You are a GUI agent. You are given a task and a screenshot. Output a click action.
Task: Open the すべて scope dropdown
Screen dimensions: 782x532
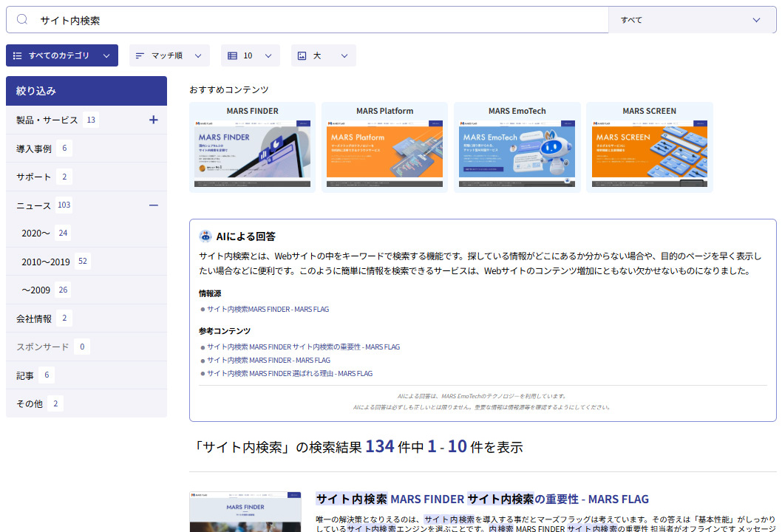[x=693, y=20]
